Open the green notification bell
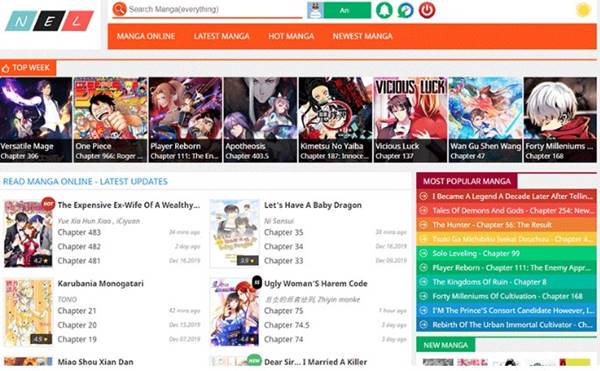Image resolution: width=600 pixels, height=371 pixels. pyautogui.click(x=384, y=10)
